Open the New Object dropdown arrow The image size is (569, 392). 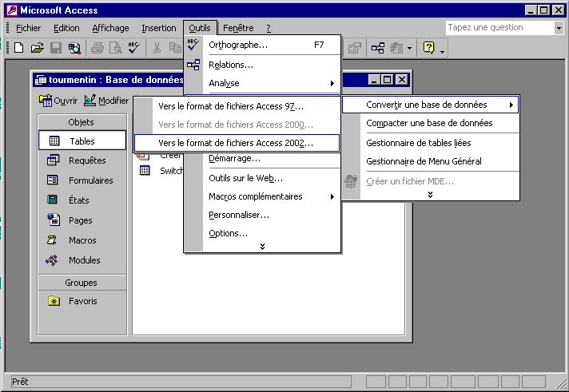point(409,48)
